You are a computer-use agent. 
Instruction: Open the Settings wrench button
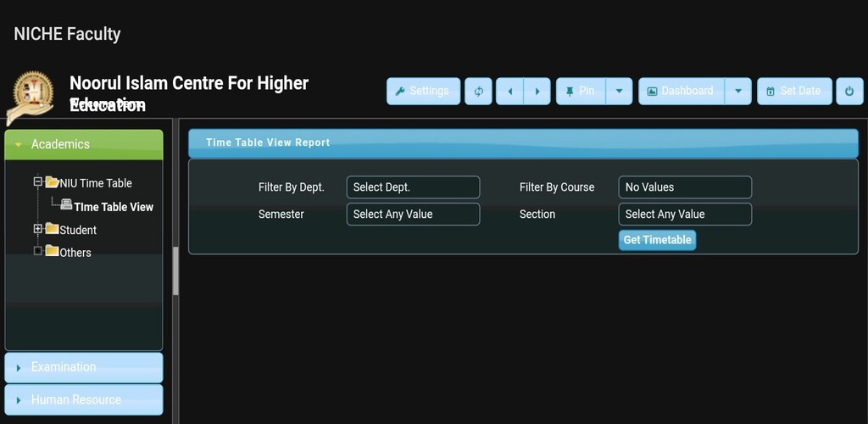[423, 92]
